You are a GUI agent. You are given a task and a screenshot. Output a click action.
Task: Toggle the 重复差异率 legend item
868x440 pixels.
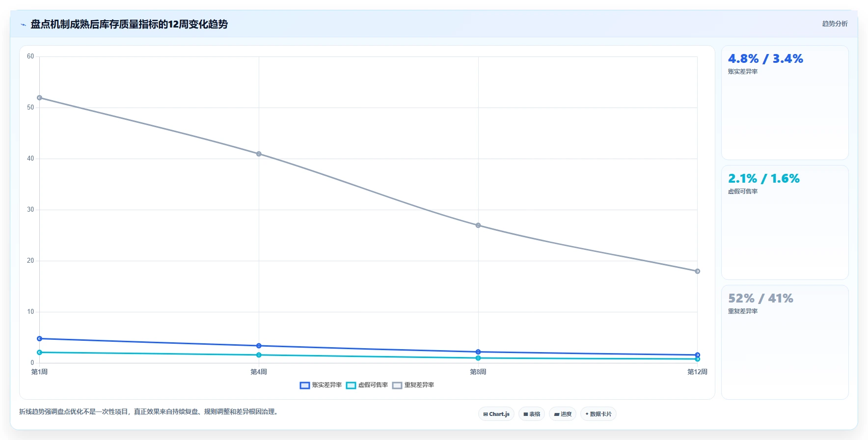[x=413, y=385]
